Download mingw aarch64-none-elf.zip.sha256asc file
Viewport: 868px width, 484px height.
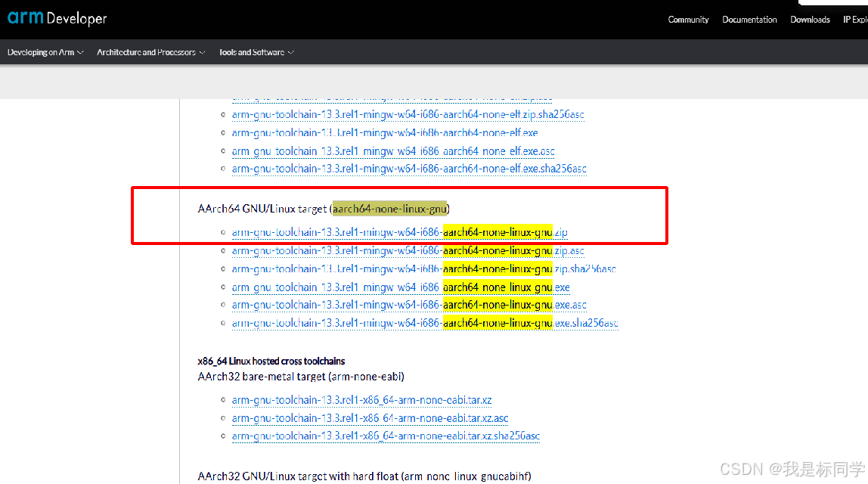coord(408,115)
